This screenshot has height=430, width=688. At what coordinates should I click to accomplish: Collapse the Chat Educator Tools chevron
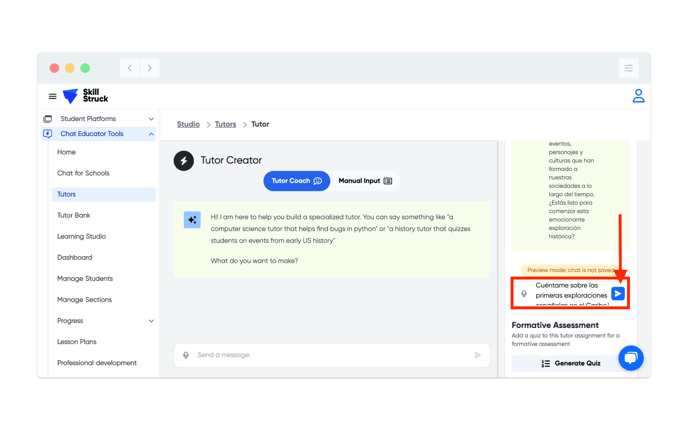pyautogui.click(x=151, y=134)
